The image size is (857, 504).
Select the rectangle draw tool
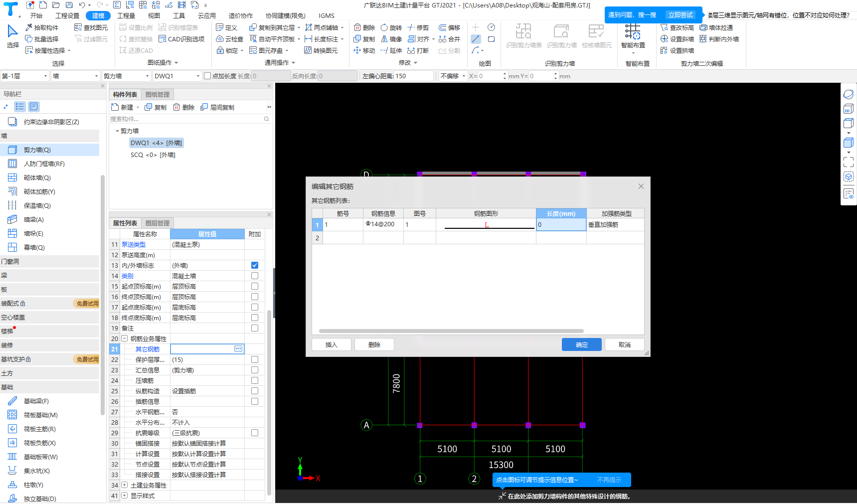click(x=491, y=39)
